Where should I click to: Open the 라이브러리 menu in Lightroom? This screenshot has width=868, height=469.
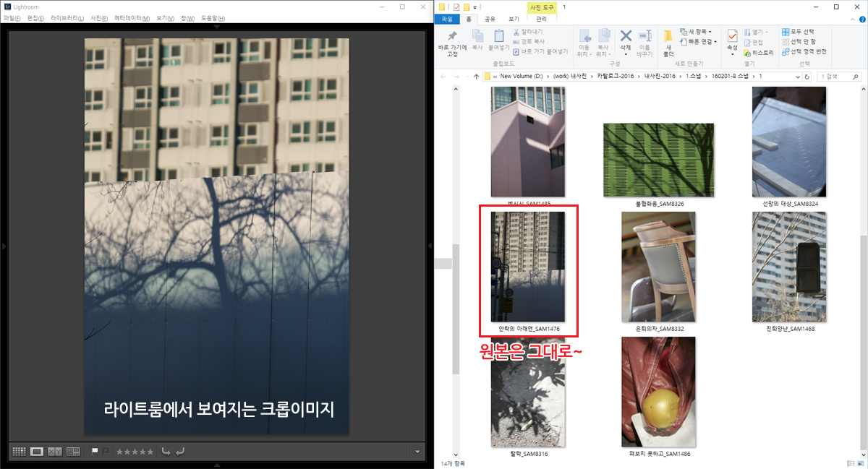click(x=67, y=18)
